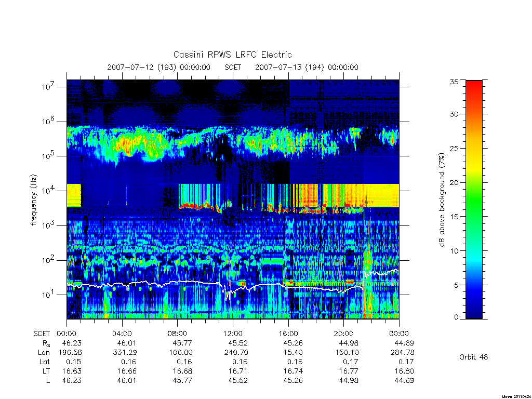Click the LT row label
This screenshot has width=532, height=399.
pos(46,371)
